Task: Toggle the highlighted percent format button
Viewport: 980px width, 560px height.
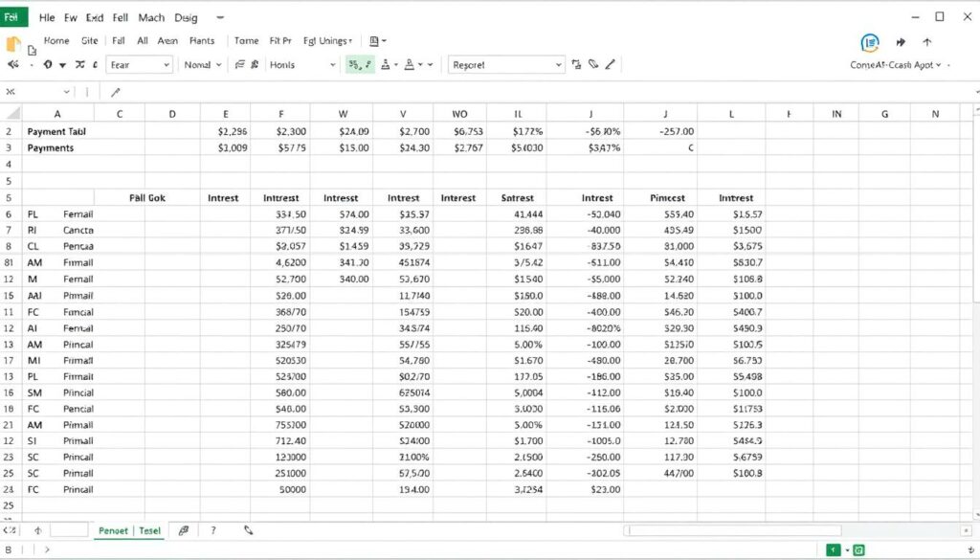Action: [354, 64]
